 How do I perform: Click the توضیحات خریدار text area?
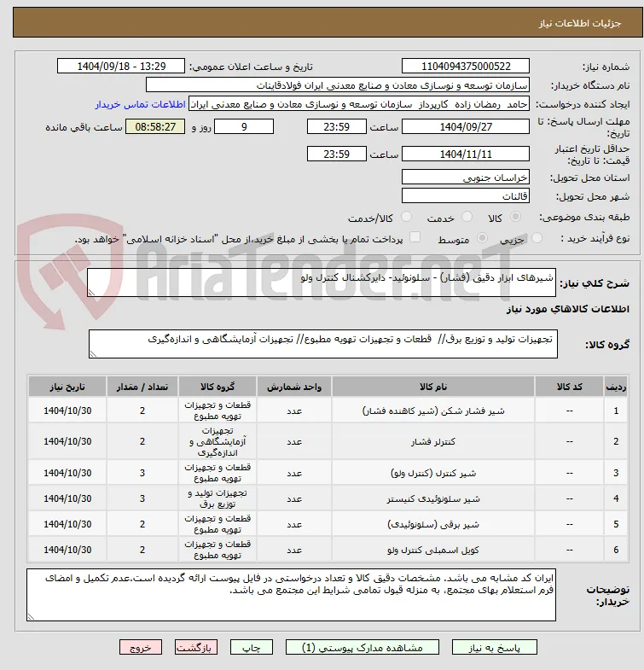pos(291,595)
